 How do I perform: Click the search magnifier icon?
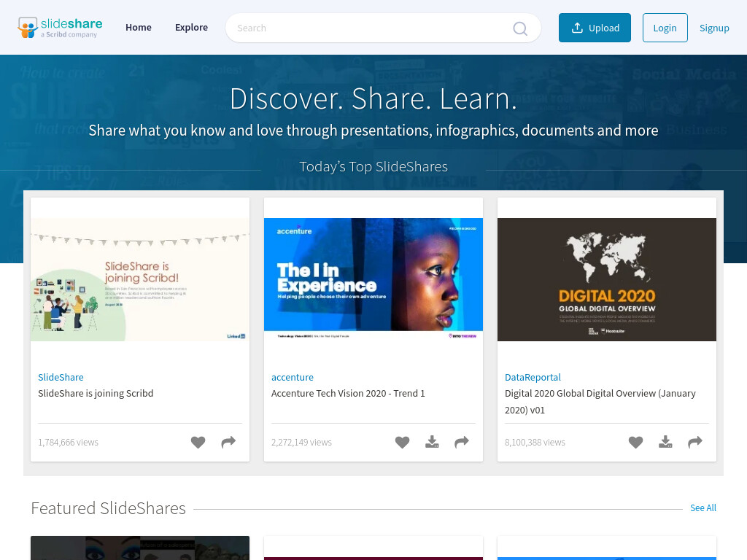tap(519, 28)
